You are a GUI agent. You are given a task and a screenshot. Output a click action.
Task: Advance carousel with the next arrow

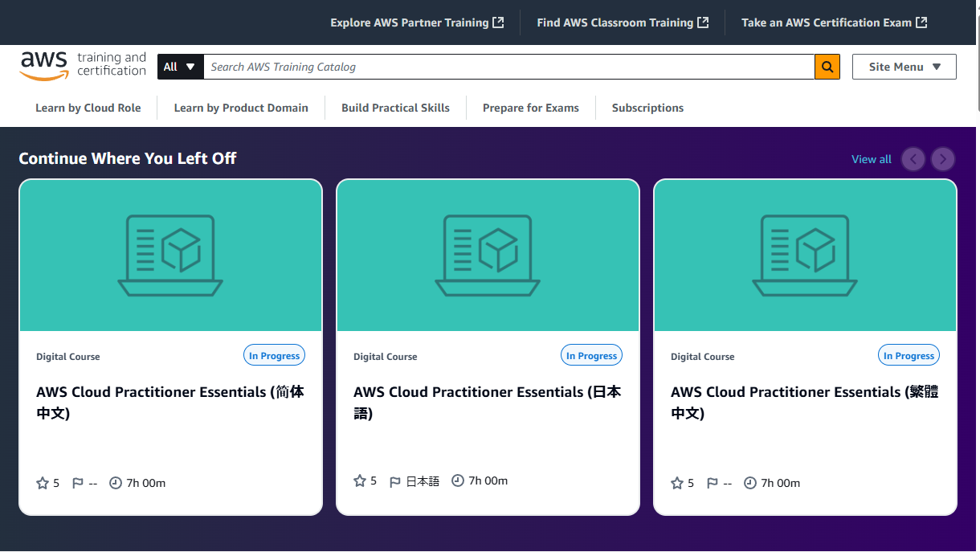943,159
